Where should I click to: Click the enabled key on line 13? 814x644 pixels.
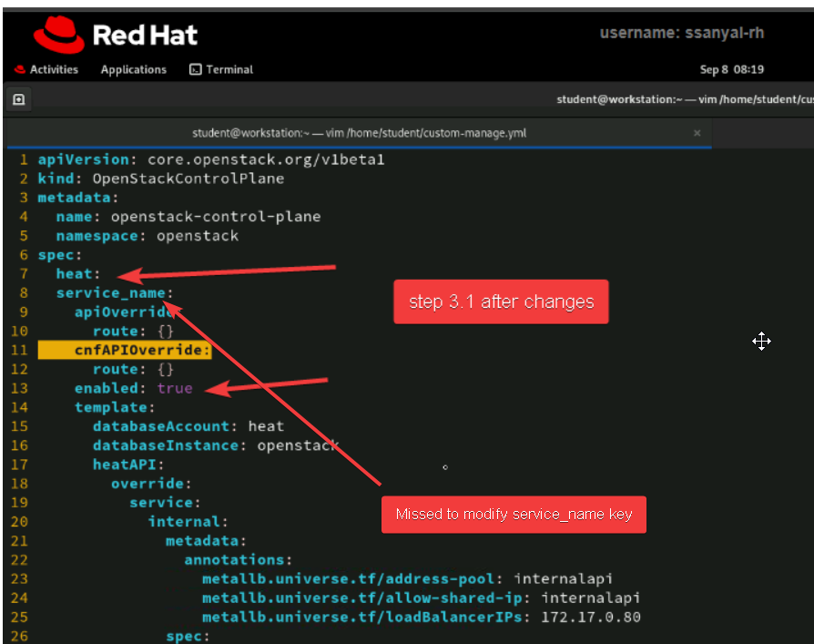[107, 388]
